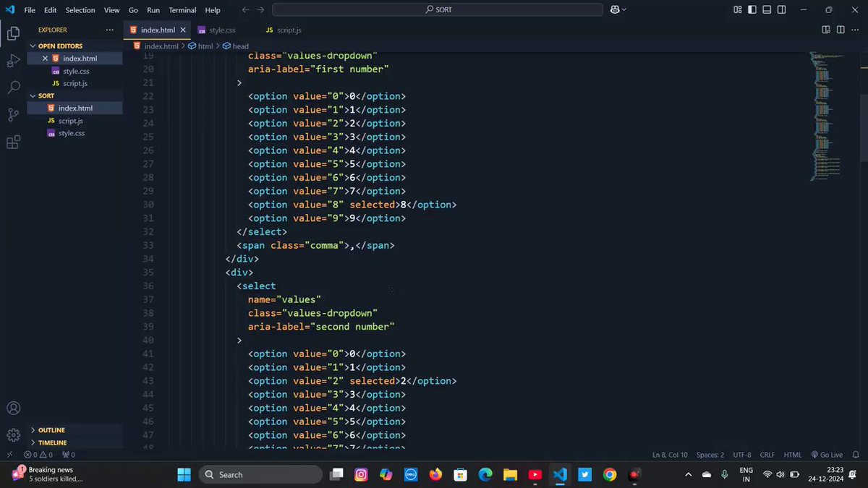Open the Manage gear icon
The height and width of the screenshot is (488, 868).
13,435
